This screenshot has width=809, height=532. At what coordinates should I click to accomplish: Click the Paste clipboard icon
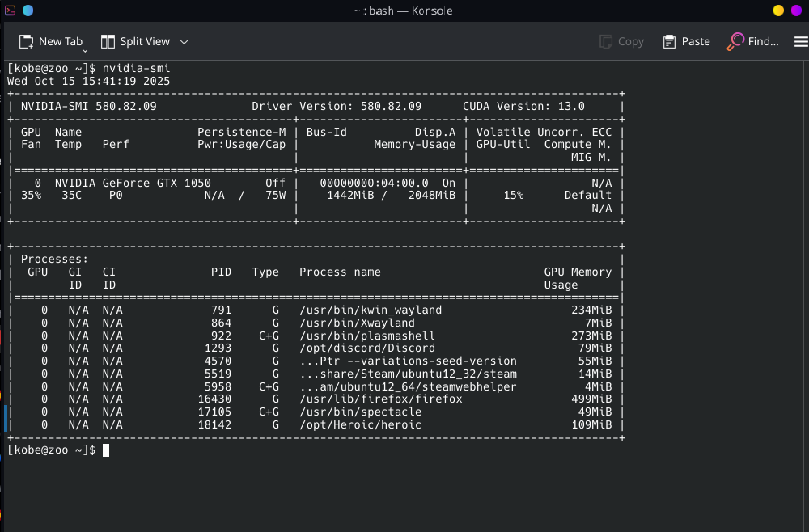click(669, 41)
